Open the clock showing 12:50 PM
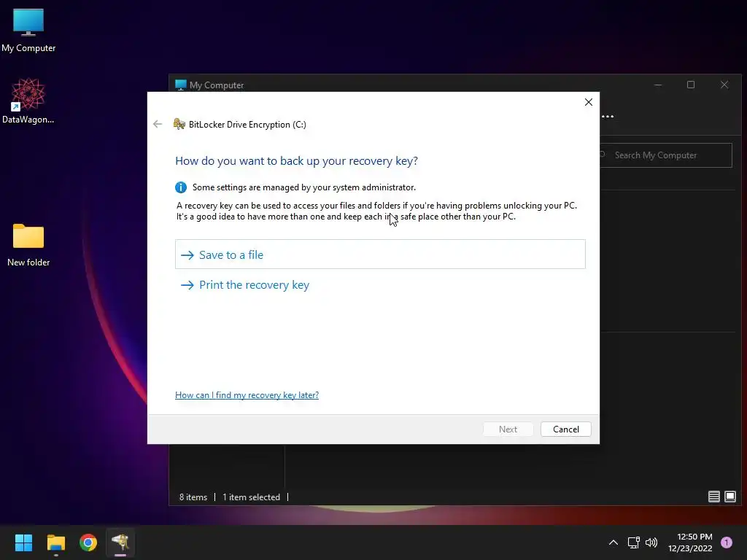The width and height of the screenshot is (747, 560). click(x=690, y=542)
